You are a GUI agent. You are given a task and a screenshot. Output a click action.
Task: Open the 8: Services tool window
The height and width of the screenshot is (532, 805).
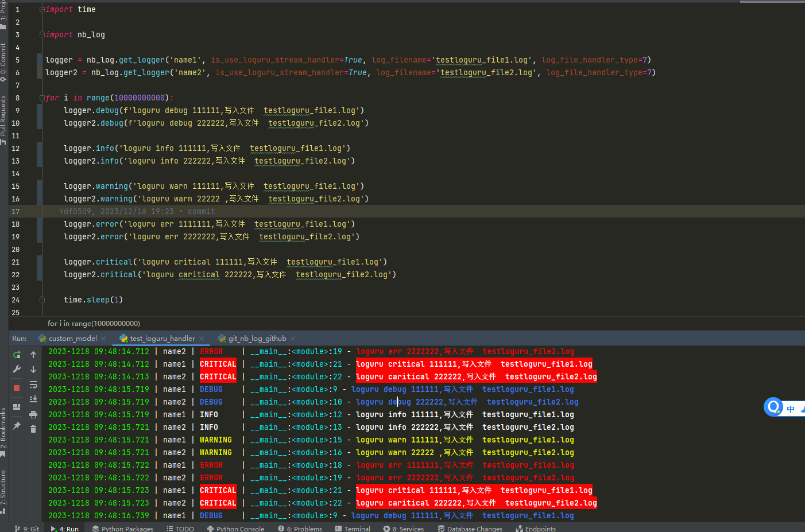(x=403, y=529)
